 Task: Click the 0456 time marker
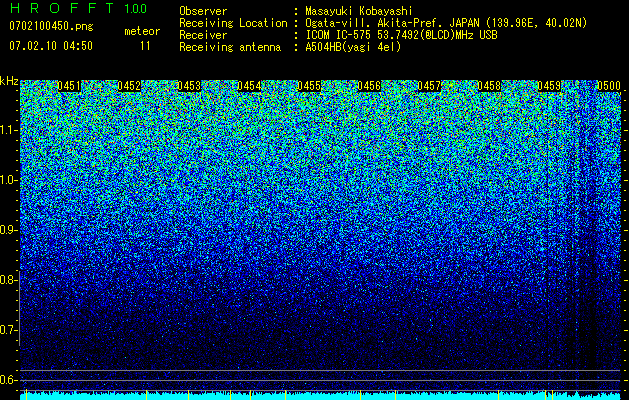pos(369,86)
